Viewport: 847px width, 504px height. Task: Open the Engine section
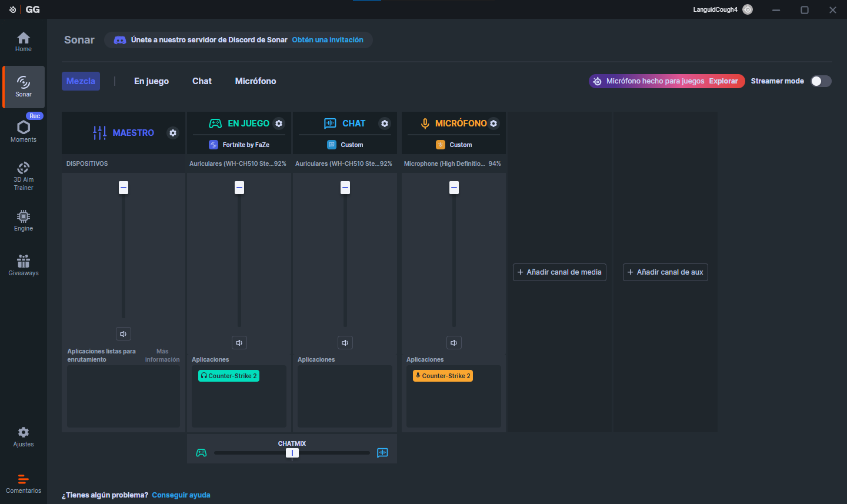pos(24,221)
